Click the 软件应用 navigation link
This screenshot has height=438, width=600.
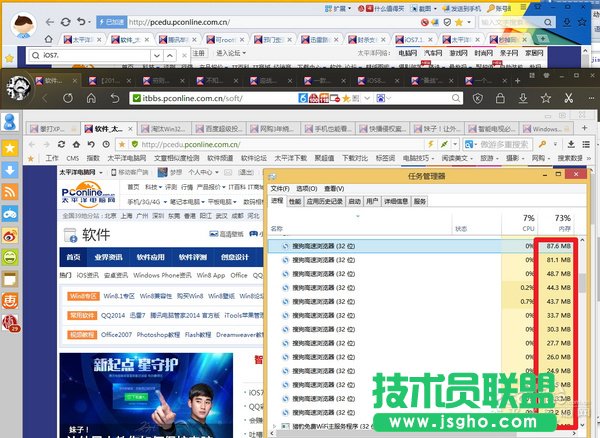(150, 257)
